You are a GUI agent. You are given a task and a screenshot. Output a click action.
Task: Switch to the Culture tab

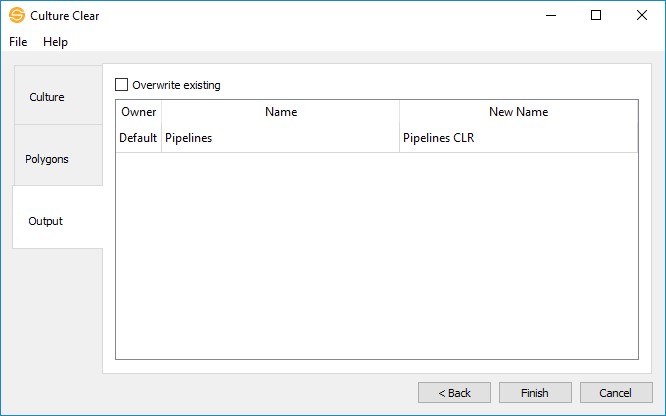click(x=47, y=97)
